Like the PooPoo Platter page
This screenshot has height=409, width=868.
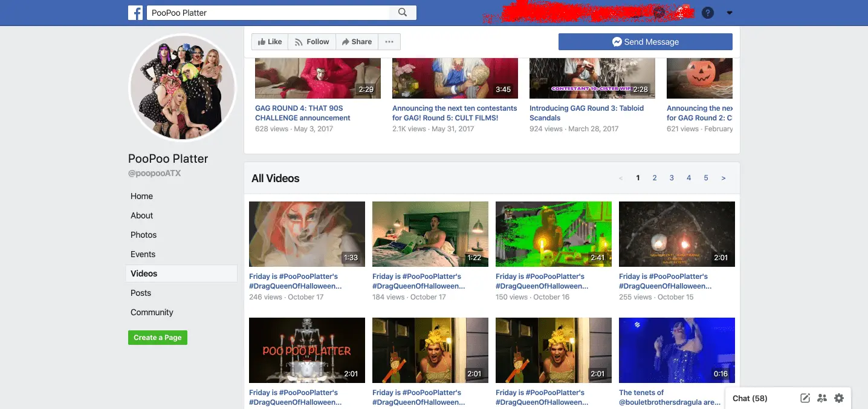point(270,42)
